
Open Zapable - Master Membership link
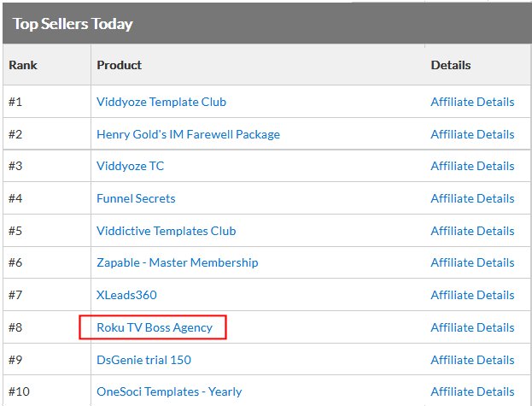coord(178,262)
